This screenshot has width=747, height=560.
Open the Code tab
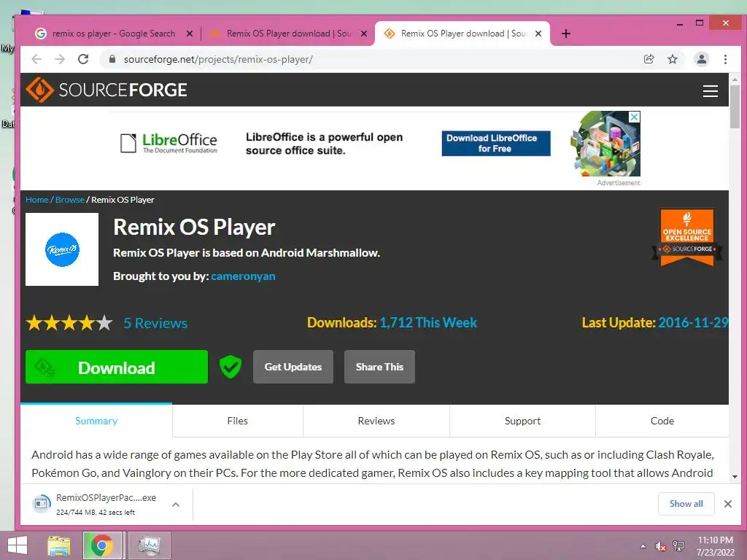pyautogui.click(x=662, y=421)
